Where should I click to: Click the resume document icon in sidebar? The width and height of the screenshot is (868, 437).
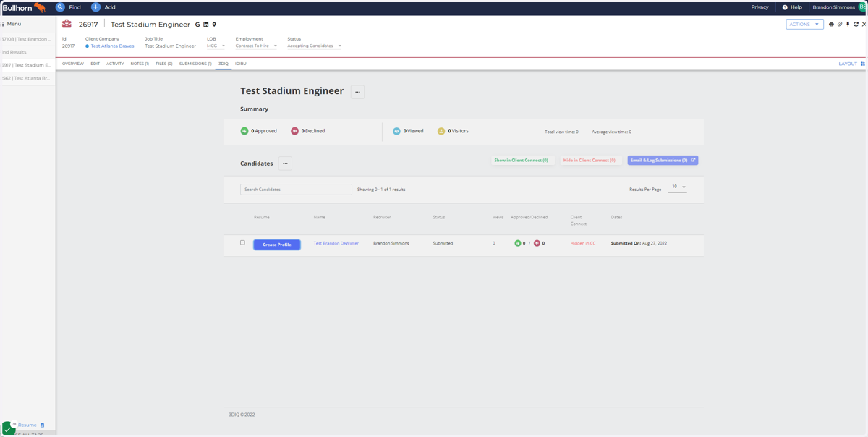click(x=42, y=425)
